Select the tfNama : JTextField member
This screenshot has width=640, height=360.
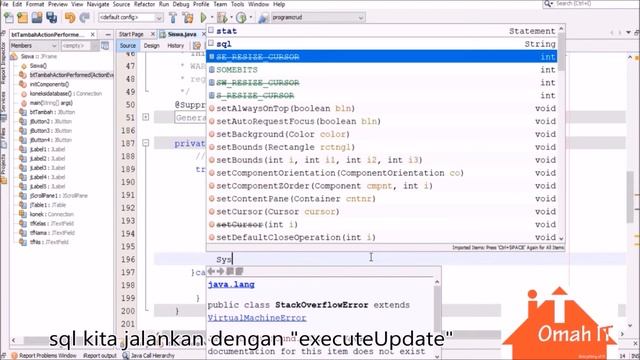click(x=52, y=233)
